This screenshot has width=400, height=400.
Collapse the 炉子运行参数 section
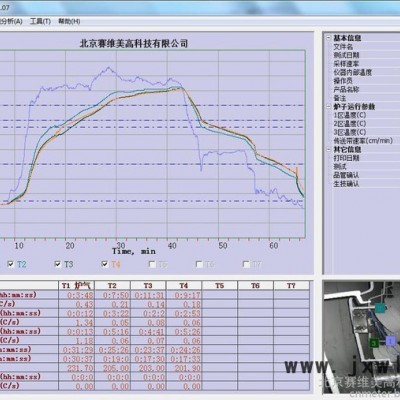click(x=328, y=107)
